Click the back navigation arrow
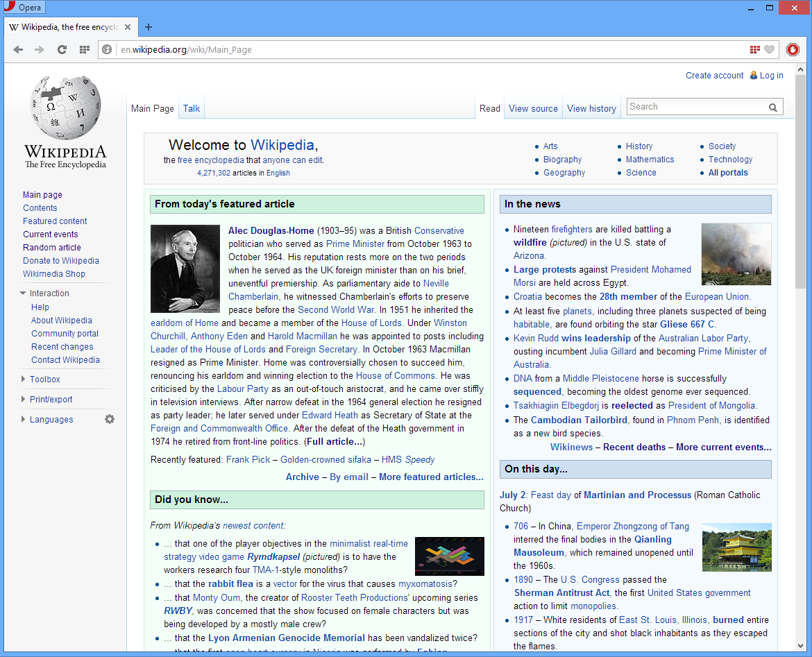This screenshot has width=812, height=657. click(x=18, y=49)
